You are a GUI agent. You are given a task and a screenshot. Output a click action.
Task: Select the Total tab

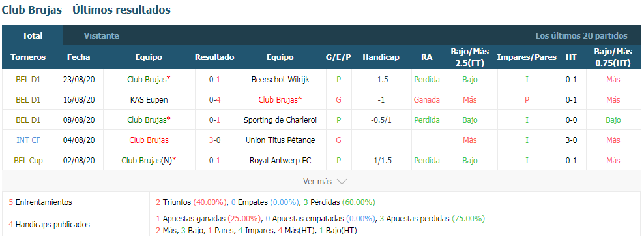coord(33,36)
